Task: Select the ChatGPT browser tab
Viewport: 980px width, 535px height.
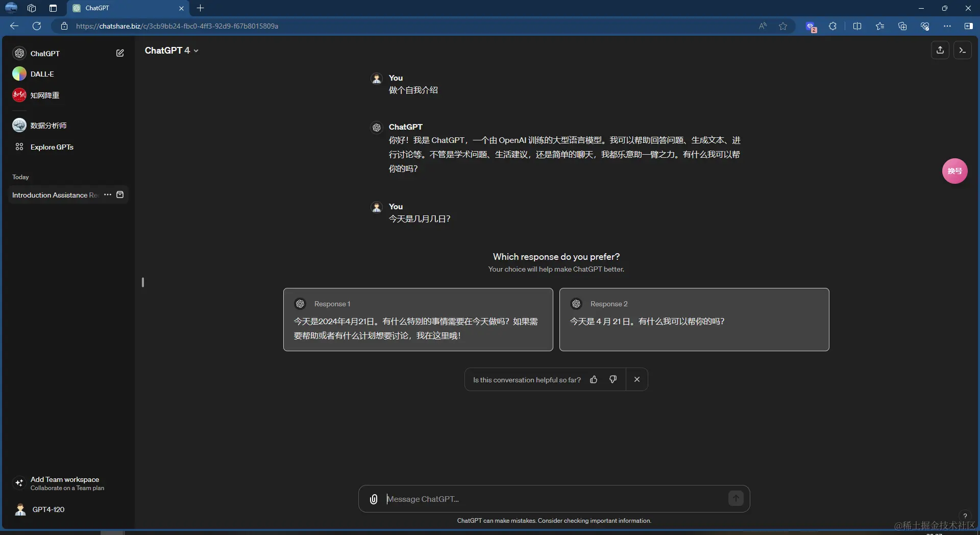Action: coord(128,8)
